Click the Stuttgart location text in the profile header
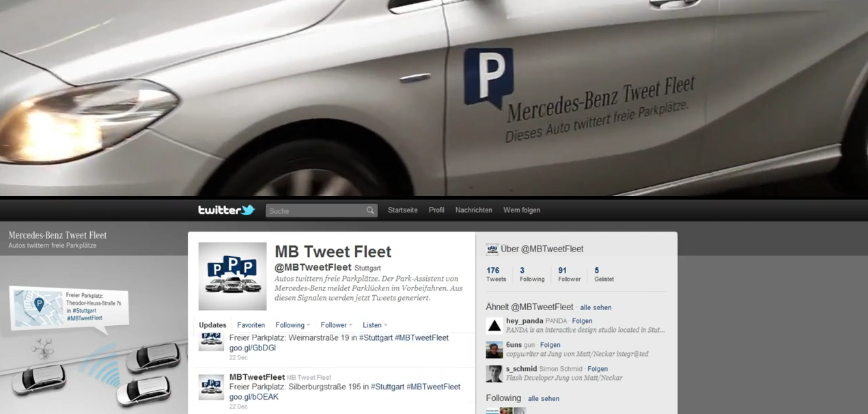The height and width of the screenshot is (414, 868). click(367, 268)
